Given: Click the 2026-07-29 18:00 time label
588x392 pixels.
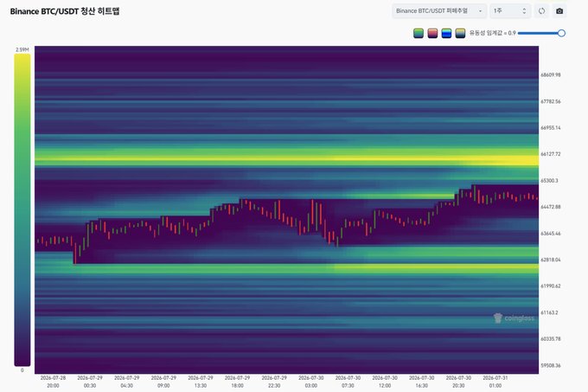Looking at the screenshot, I should point(238,382).
